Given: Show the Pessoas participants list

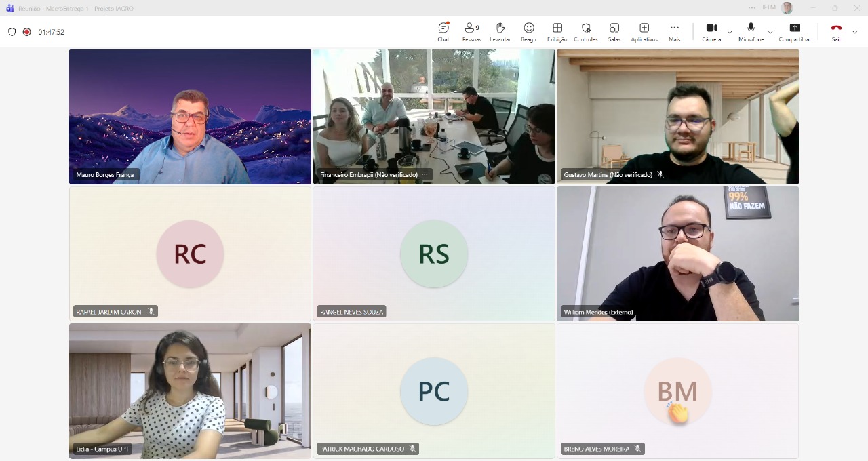Looking at the screenshot, I should click(x=472, y=32).
